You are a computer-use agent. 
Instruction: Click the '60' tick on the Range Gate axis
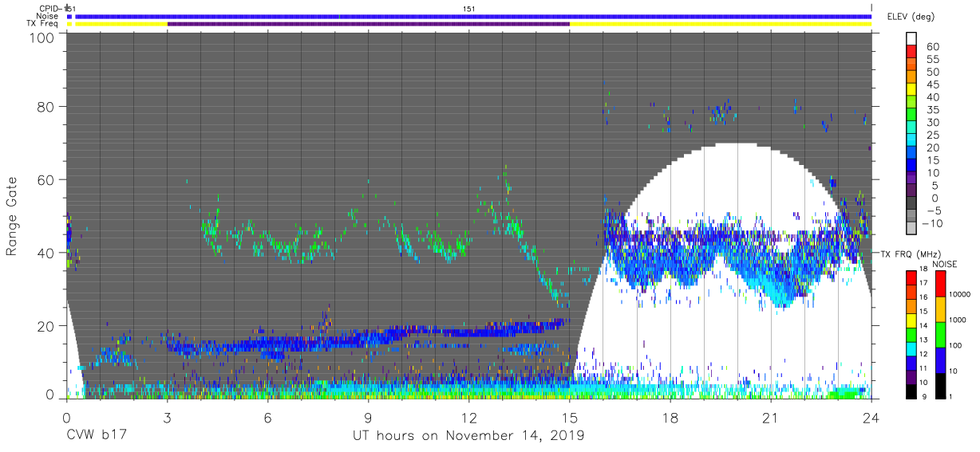tap(46, 179)
